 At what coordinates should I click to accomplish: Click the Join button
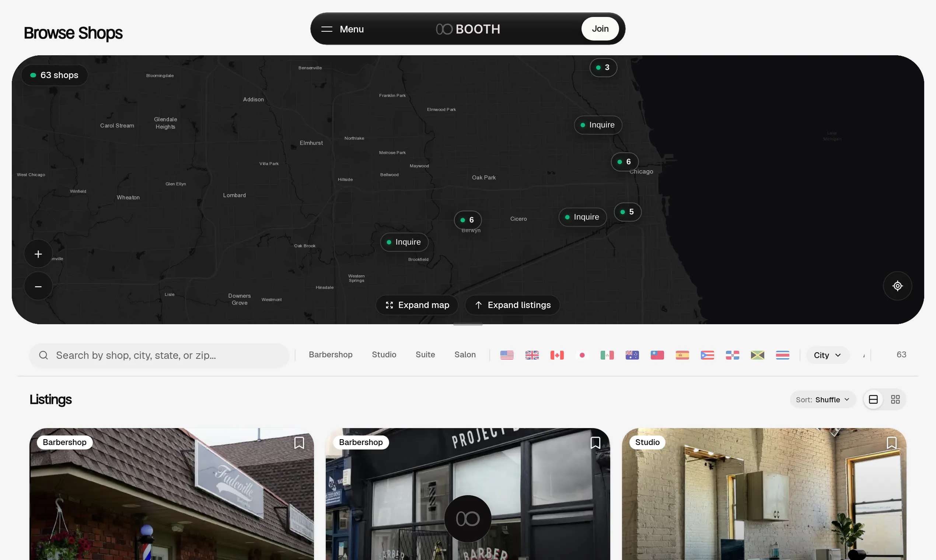coord(600,29)
